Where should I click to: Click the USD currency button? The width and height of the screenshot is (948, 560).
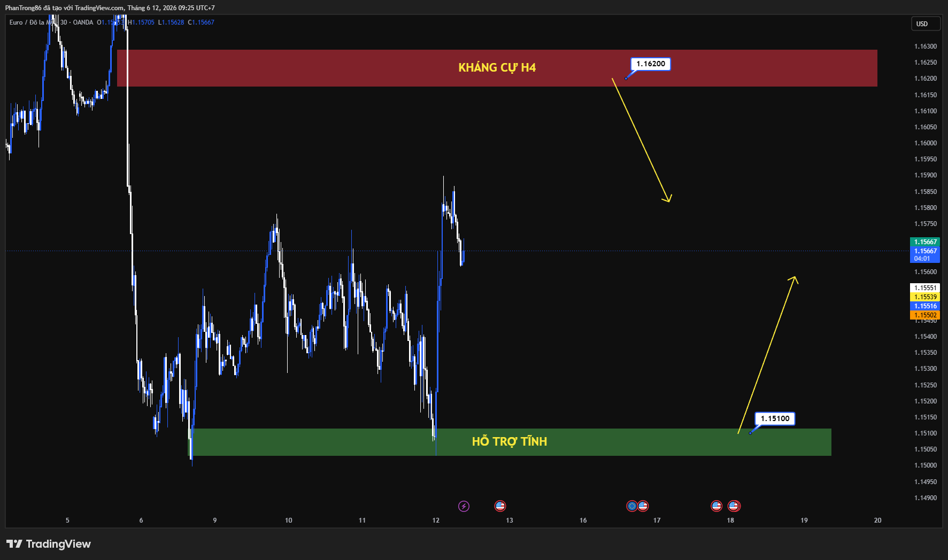coord(926,24)
